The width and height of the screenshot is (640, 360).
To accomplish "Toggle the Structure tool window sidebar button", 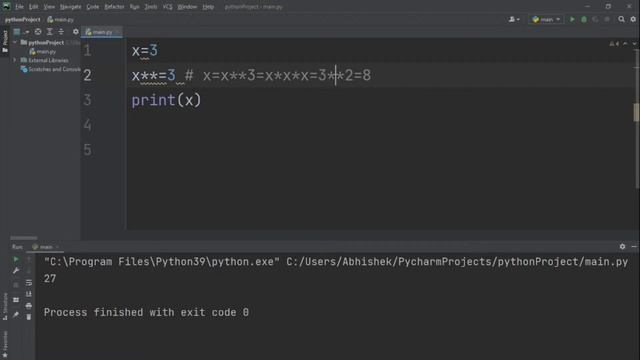I will click(5, 307).
